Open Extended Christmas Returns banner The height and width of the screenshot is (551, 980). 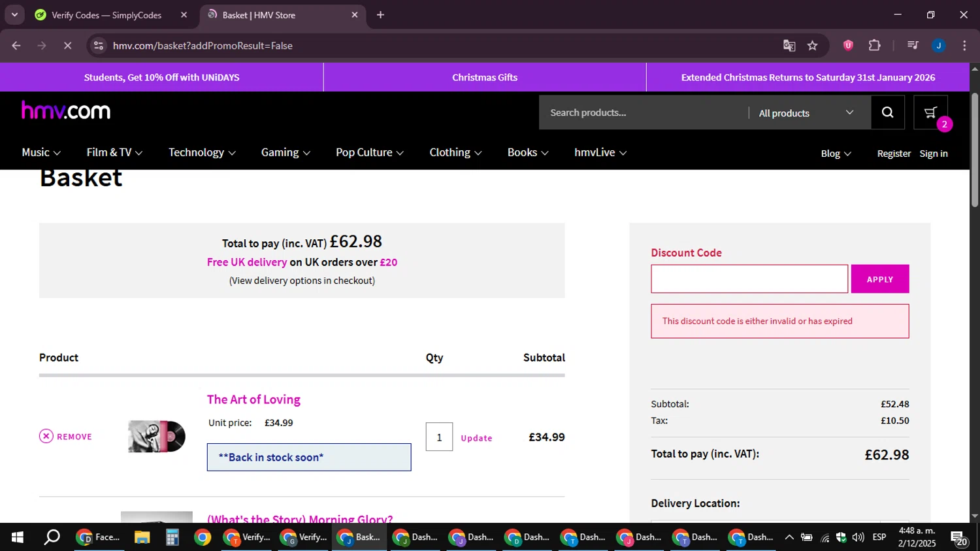point(808,77)
